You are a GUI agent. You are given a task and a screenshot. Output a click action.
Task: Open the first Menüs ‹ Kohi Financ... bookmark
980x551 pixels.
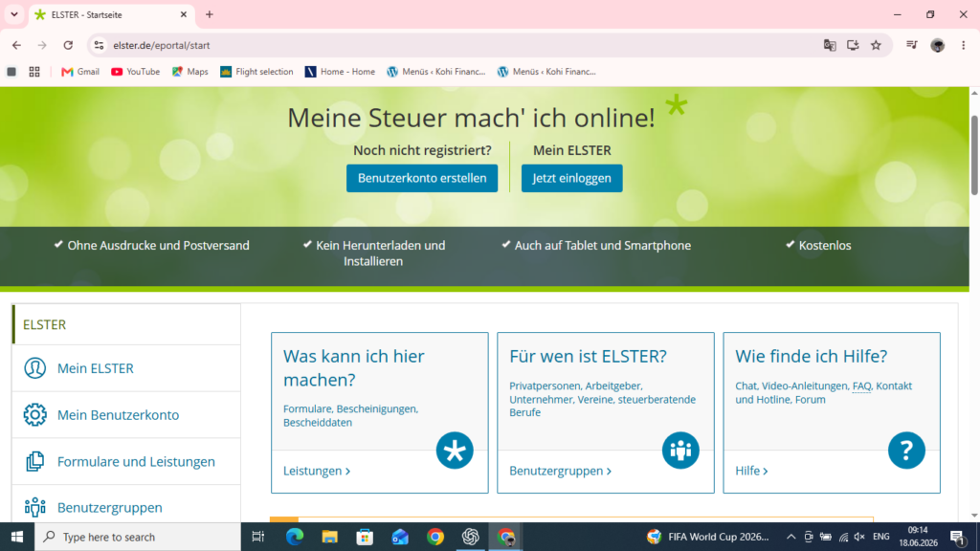pyautogui.click(x=436, y=72)
